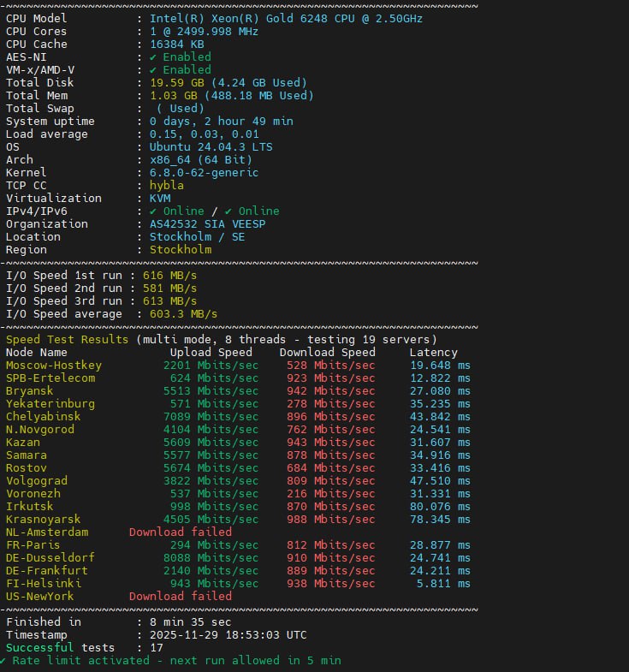The width and height of the screenshot is (629, 672).
Task: Select '1.03 GB (488.18 MB Used)' memory value
Action: coord(232,96)
